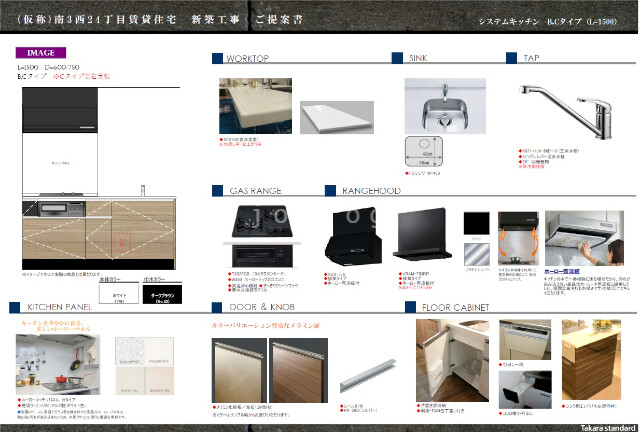Click the kitchen elevation drawing image
The width and height of the screenshot is (640, 432).
click(x=100, y=178)
